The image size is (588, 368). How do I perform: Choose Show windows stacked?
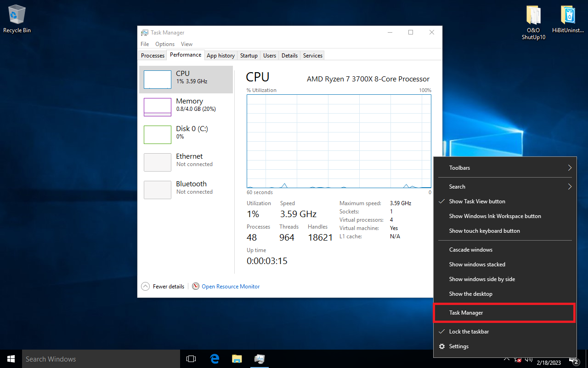tap(505, 264)
